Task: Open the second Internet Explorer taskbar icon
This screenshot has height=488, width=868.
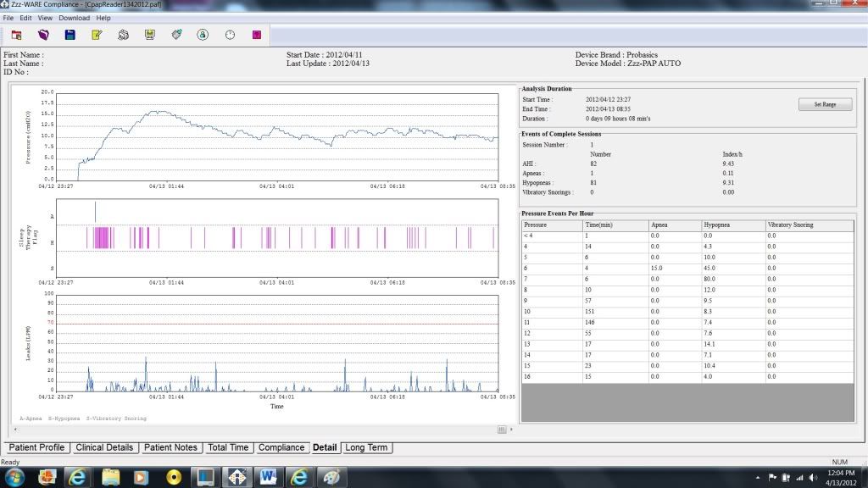Action: [299, 477]
